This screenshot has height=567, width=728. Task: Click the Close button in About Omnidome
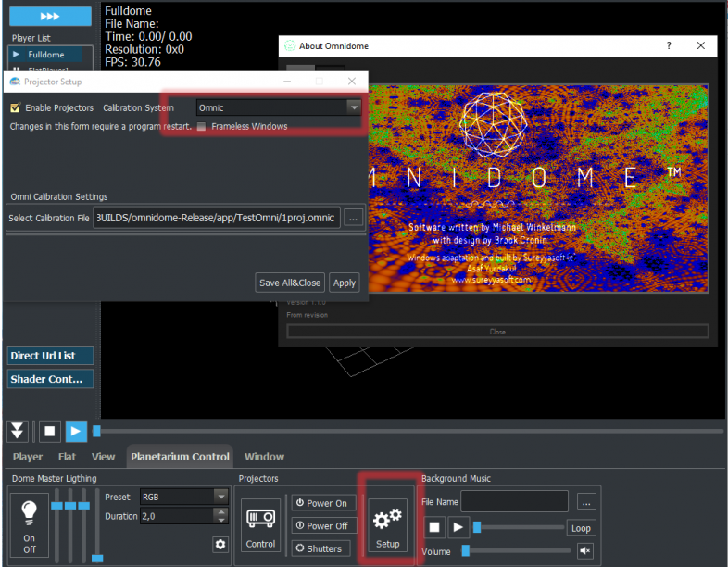(497, 332)
